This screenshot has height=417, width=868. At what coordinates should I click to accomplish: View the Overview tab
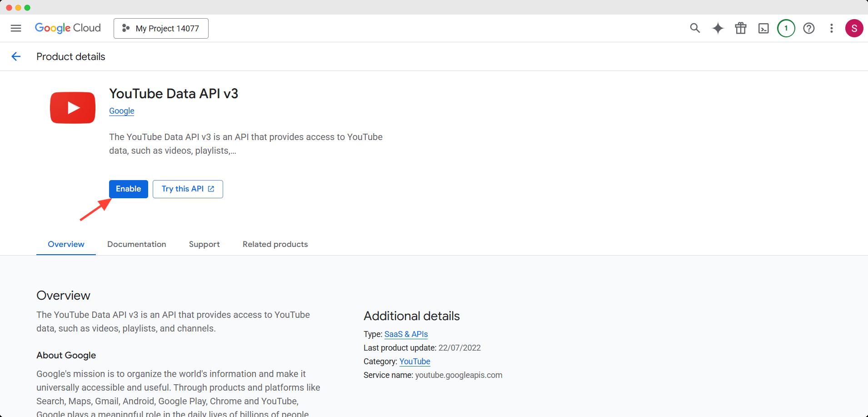pos(65,244)
